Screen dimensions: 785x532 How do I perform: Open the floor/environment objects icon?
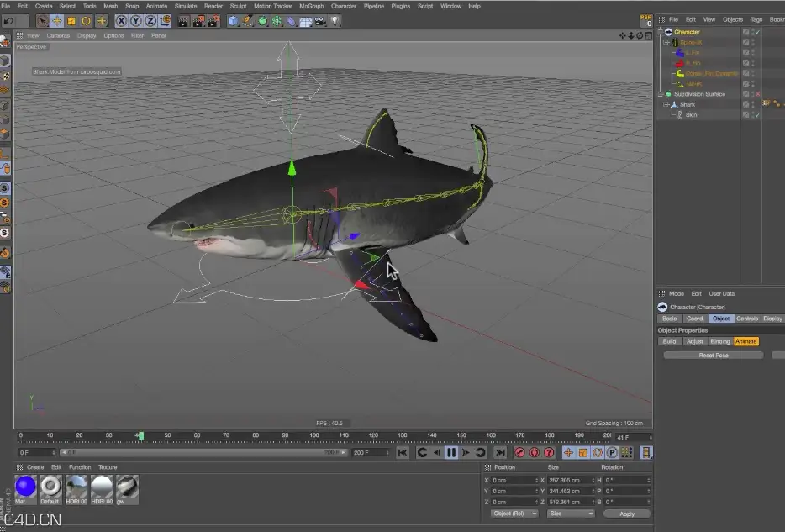[306, 21]
